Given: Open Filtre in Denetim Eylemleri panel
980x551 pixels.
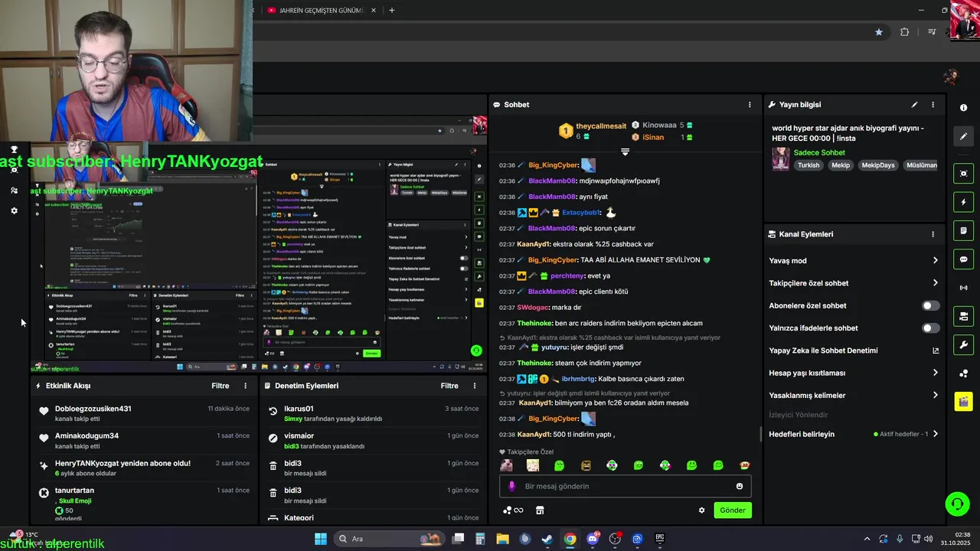Looking at the screenshot, I should [x=449, y=386].
